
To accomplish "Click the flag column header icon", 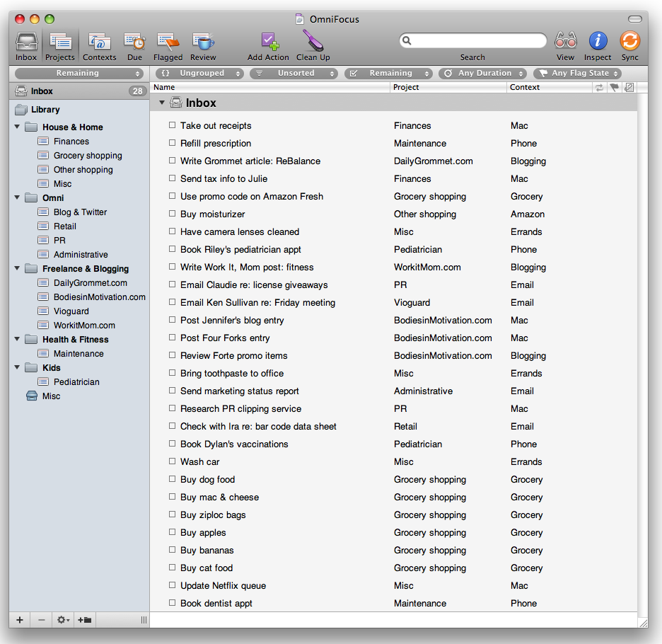I will pos(615,88).
